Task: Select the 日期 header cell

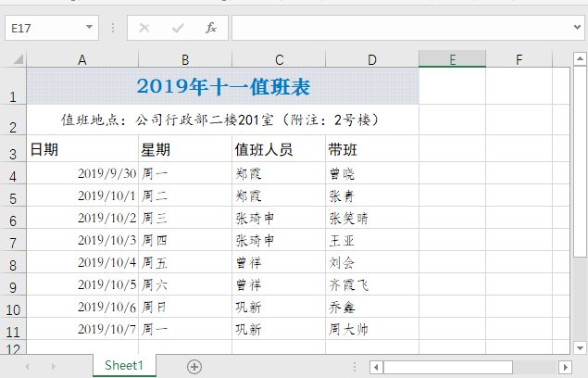Action: [82, 148]
